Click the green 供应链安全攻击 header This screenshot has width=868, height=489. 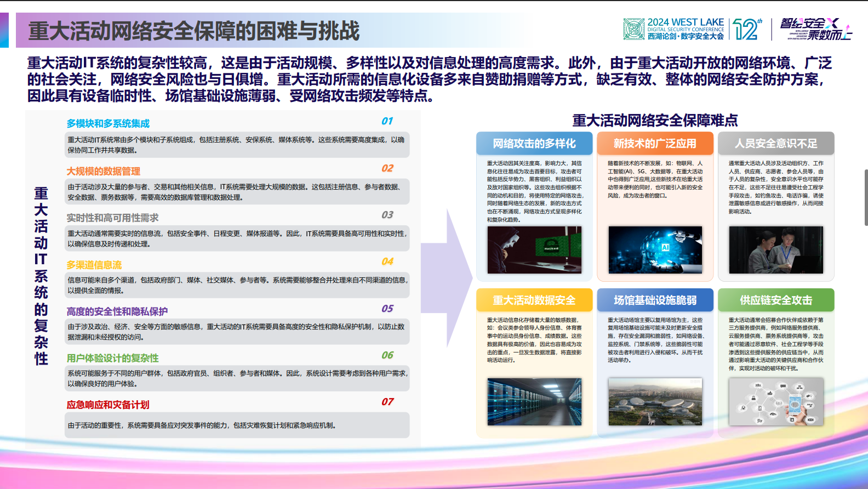click(x=775, y=300)
